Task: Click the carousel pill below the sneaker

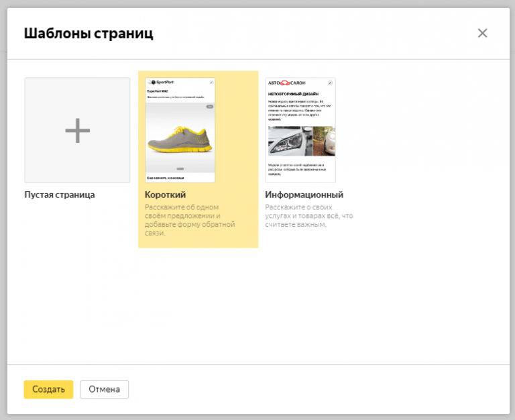Action: pos(180,168)
